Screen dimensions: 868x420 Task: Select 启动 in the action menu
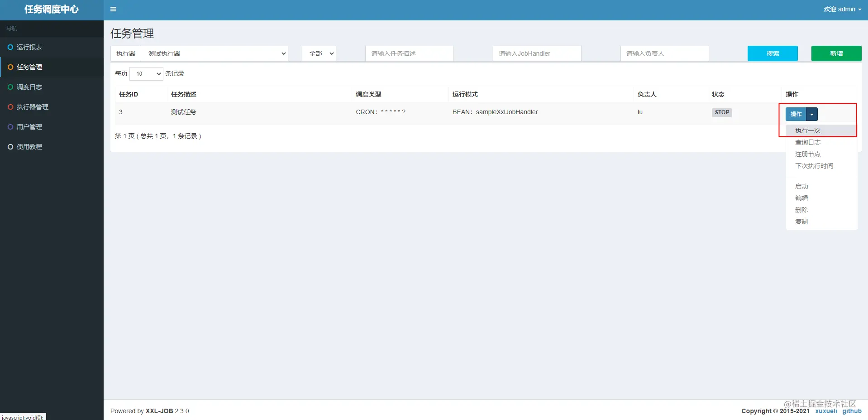tap(801, 186)
